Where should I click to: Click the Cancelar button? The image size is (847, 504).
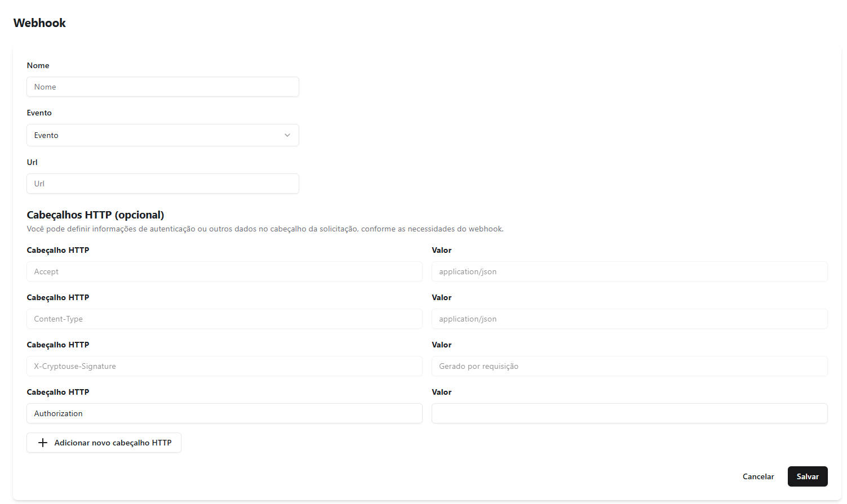click(758, 476)
